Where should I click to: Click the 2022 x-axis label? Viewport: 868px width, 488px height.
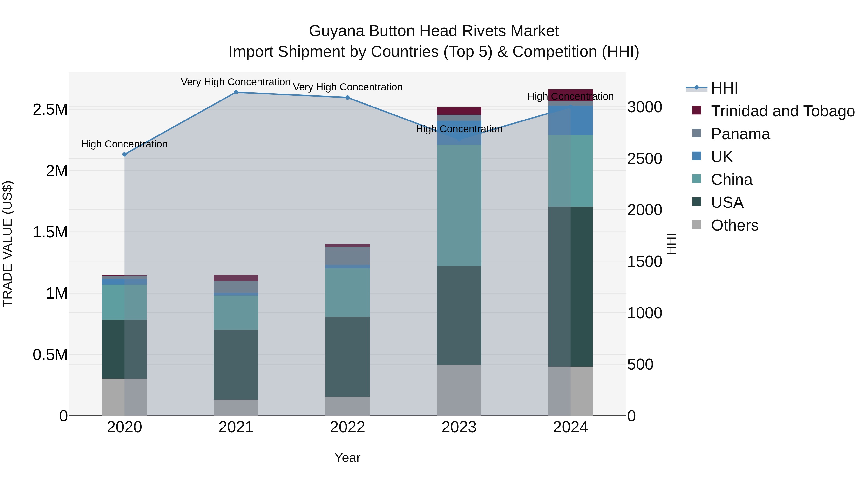click(347, 427)
